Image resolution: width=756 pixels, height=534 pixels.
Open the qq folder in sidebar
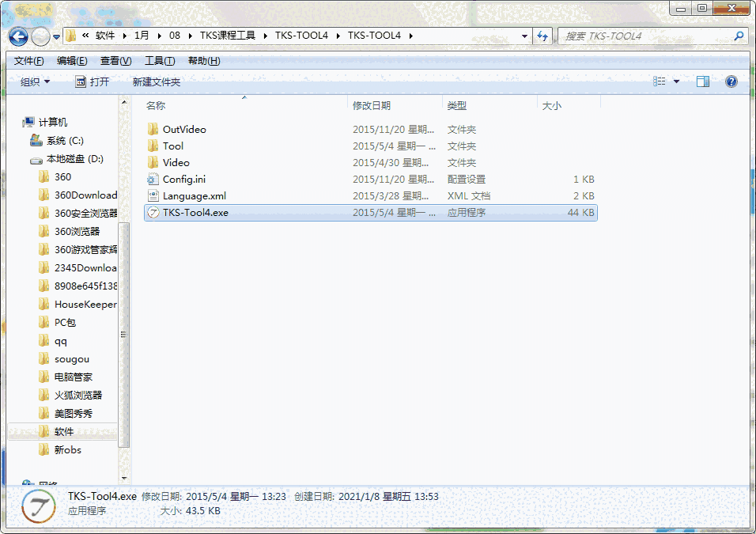click(52, 341)
